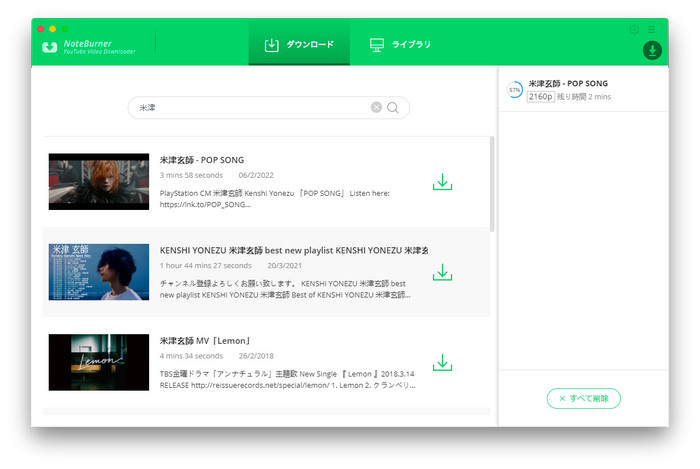Click the 2160p quality label in queue
This screenshot has width=700, height=469.
[541, 96]
